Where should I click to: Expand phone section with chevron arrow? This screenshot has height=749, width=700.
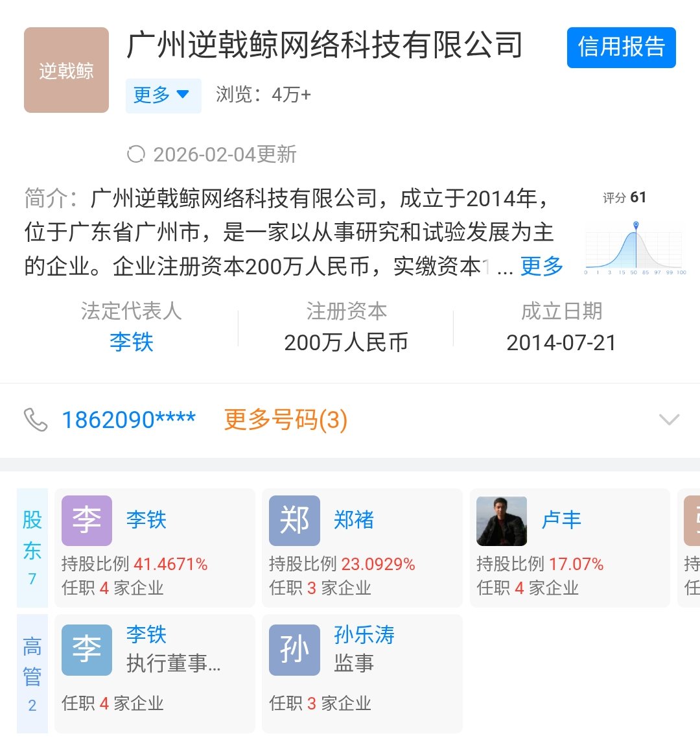coord(669,420)
